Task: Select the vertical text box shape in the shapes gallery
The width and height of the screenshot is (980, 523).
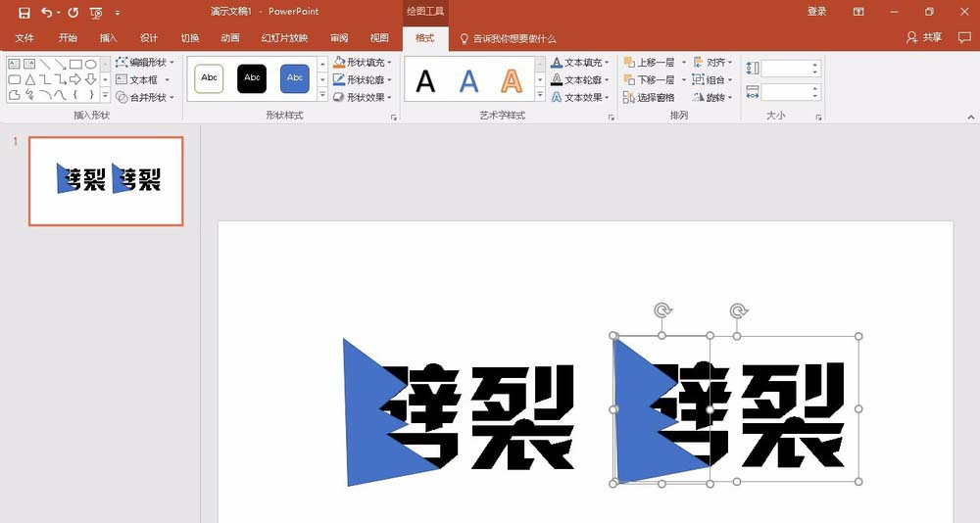Action: click(x=29, y=64)
